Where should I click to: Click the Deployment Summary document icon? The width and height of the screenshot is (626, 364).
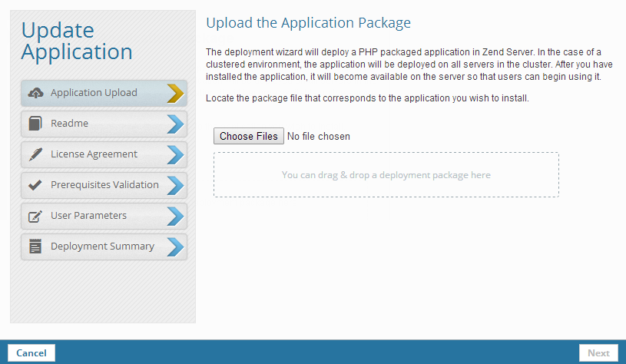(35, 247)
